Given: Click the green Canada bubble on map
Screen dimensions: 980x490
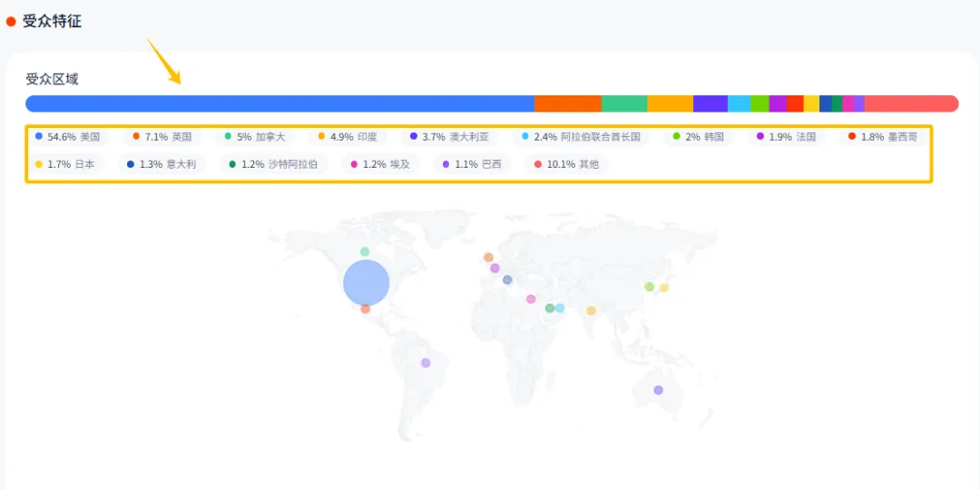Looking at the screenshot, I should [x=365, y=251].
